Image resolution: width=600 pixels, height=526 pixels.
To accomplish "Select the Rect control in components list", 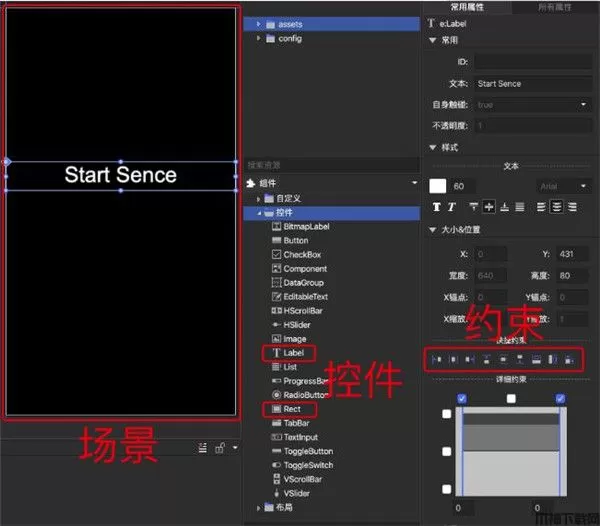I will (291, 409).
